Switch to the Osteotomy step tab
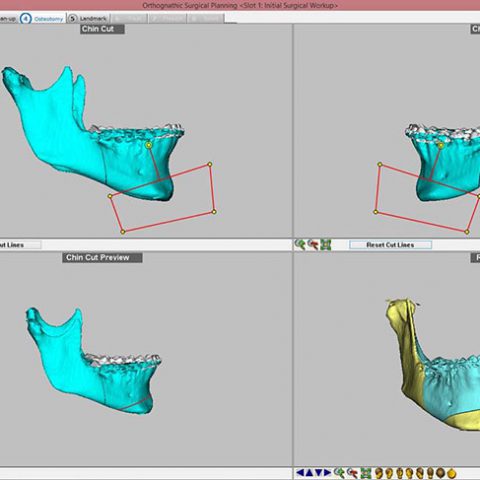Screen dimensions: 480x480 (x=42, y=19)
